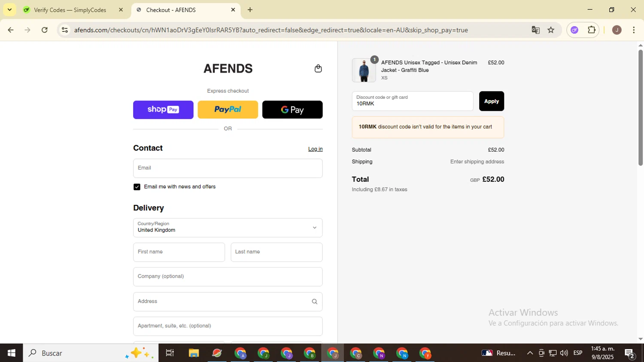
Task: Bookmark this page with the star icon
Action: coord(551,30)
